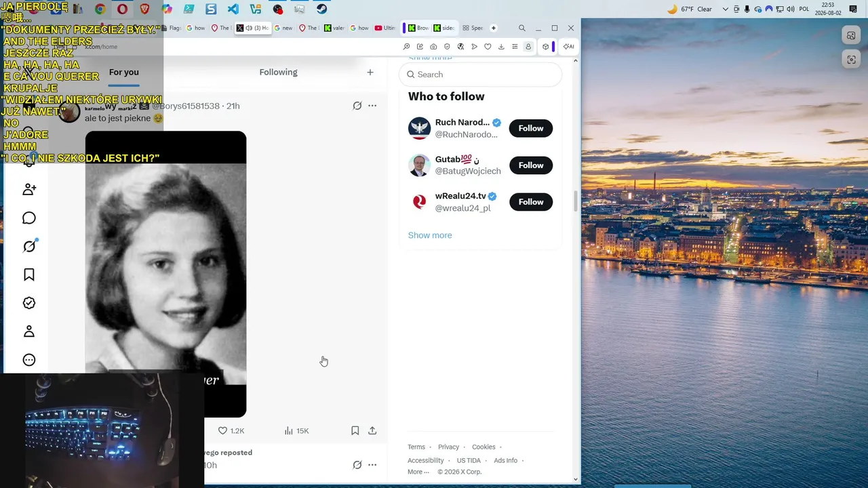Click the browser snapshot camera icon
This screenshot has width=868, height=488.
pos(433,47)
